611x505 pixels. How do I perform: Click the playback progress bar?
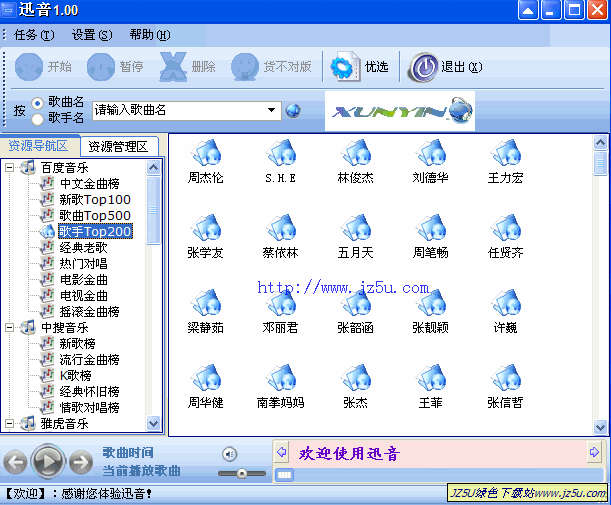pyautogui.click(x=439, y=475)
